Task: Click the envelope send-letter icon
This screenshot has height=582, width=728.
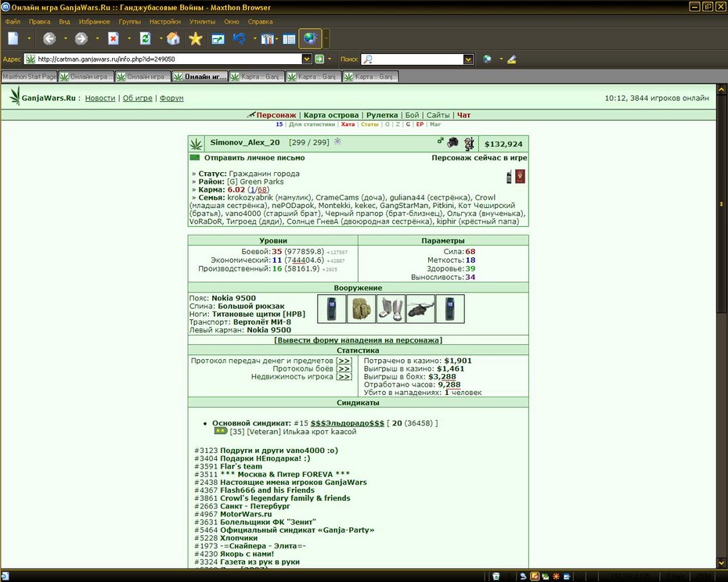Action: point(195,158)
